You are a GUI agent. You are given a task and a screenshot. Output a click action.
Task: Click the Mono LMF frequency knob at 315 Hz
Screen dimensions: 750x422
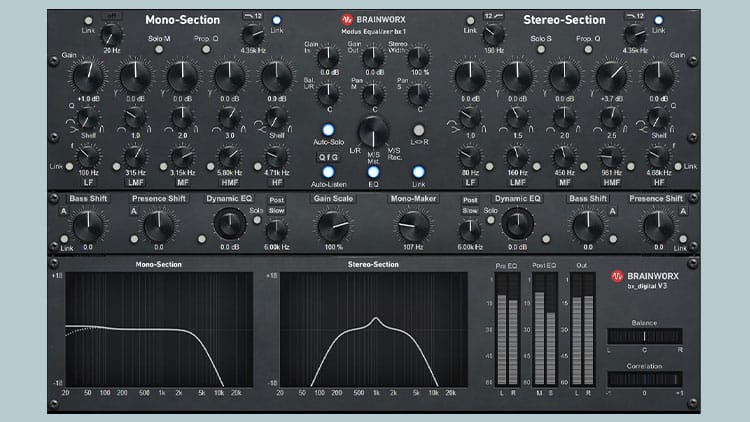tap(135, 156)
